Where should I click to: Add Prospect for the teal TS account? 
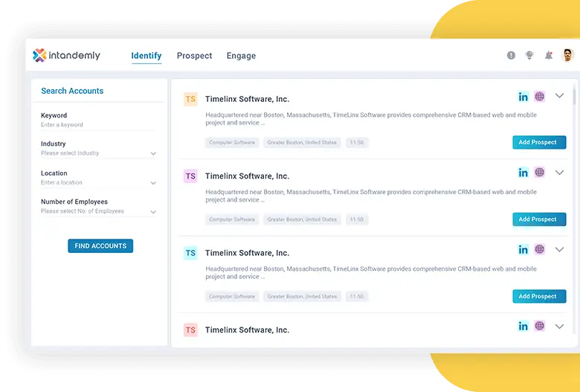pos(539,297)
